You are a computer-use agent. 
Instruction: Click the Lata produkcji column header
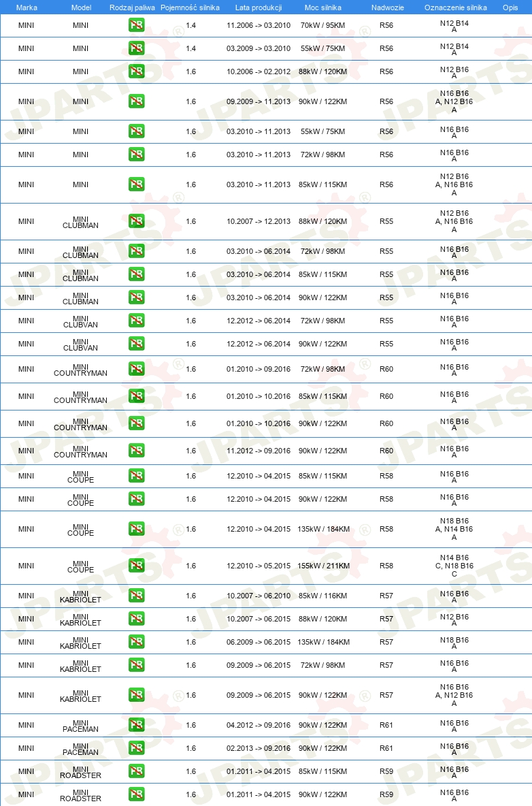[259, 7]
